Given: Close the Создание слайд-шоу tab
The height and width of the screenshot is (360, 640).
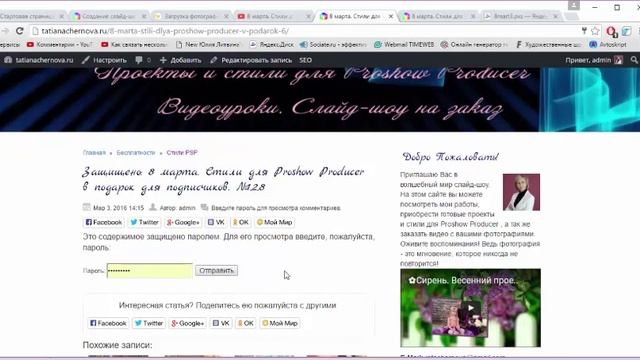Looking at the screenshot, I should point(144,16).
